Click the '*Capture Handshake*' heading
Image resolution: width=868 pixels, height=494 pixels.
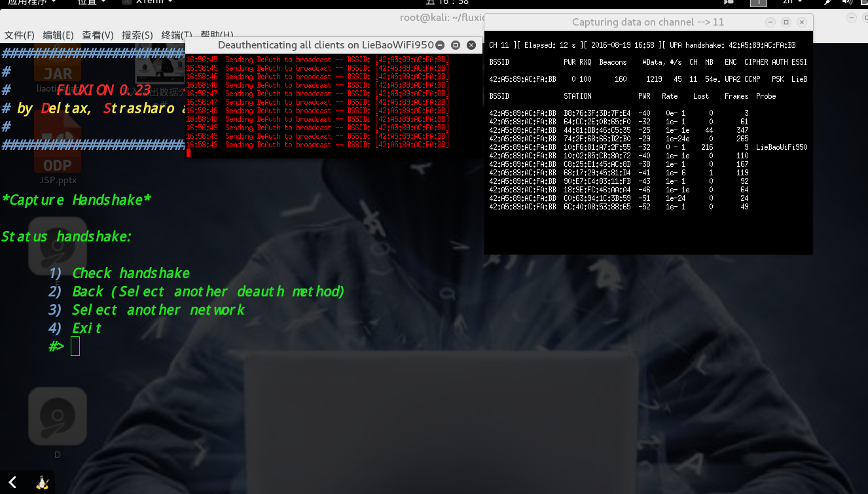point(77,200)
